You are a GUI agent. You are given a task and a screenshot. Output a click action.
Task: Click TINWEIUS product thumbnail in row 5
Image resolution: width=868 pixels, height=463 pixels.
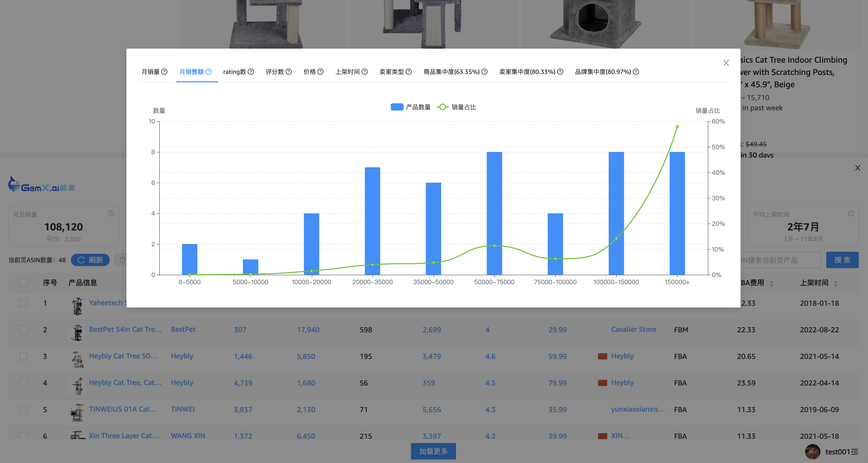tap(78, 413)
